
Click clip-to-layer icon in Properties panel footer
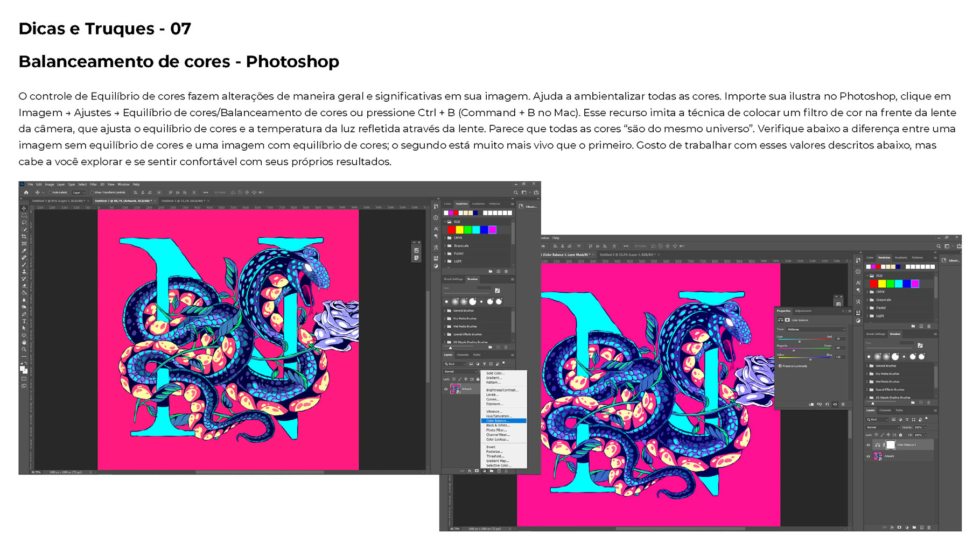pos(811,404)
